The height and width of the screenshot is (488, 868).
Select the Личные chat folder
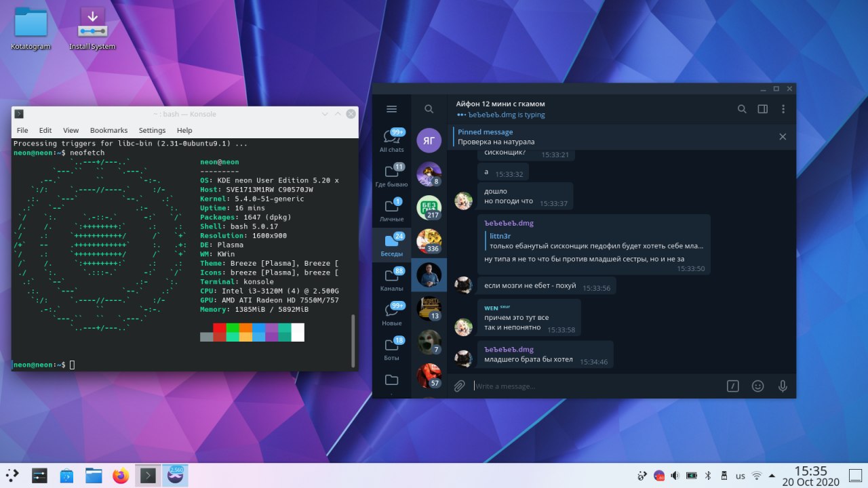tap(391, 209)
